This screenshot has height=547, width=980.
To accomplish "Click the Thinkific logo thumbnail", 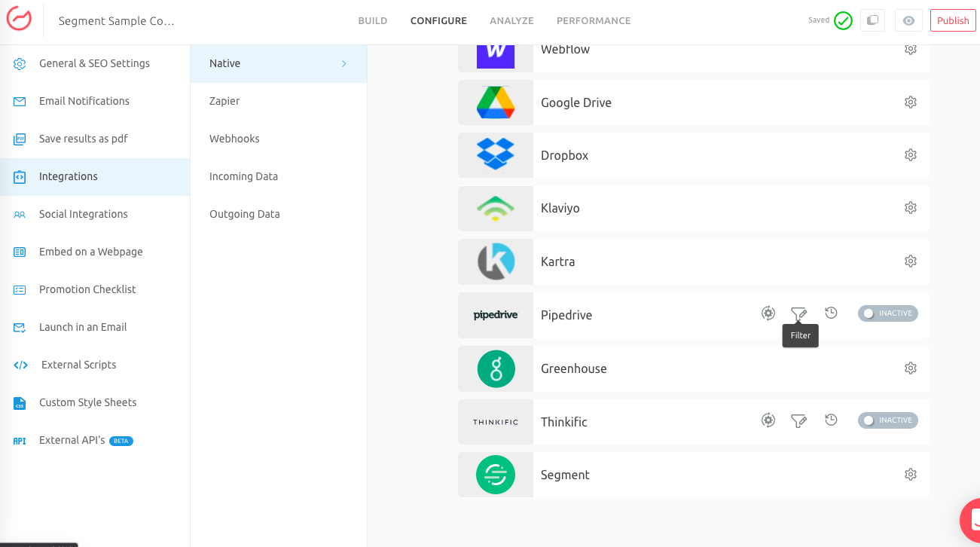I will pos(496,422).
